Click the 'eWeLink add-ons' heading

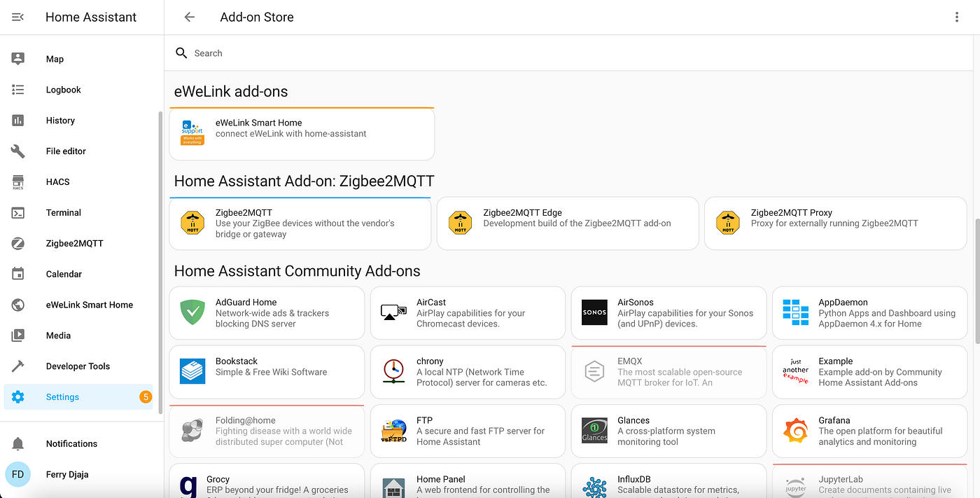[x=231, y=92]
